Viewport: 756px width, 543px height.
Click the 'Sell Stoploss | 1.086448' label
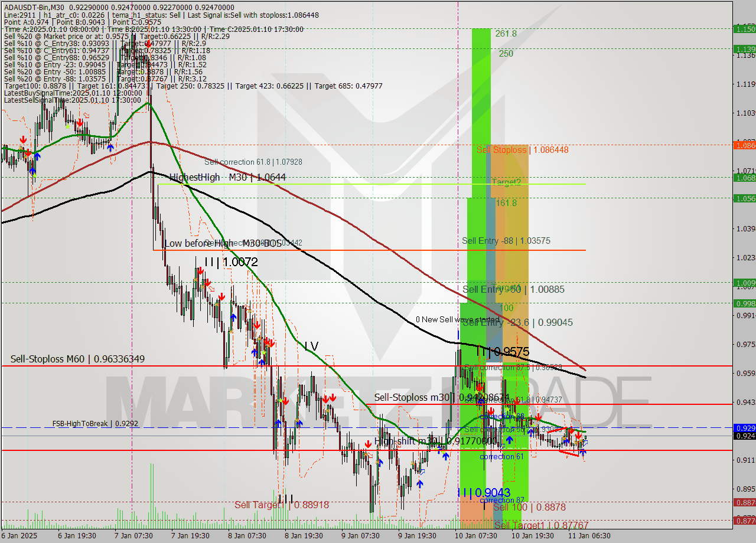523,150
